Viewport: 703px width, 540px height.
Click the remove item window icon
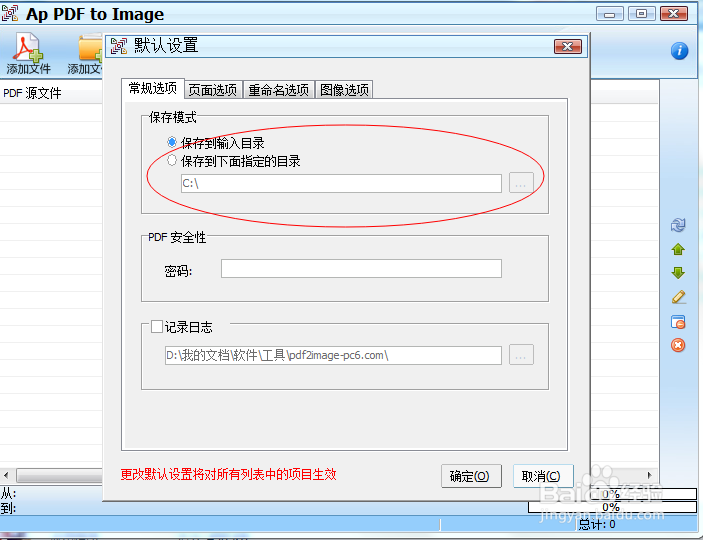click(x=678, y=322)
